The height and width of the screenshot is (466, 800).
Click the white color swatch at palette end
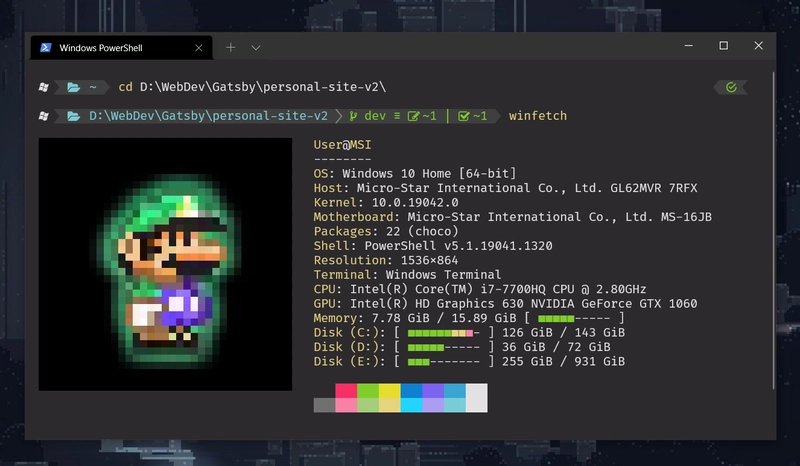tap(477, 398)
